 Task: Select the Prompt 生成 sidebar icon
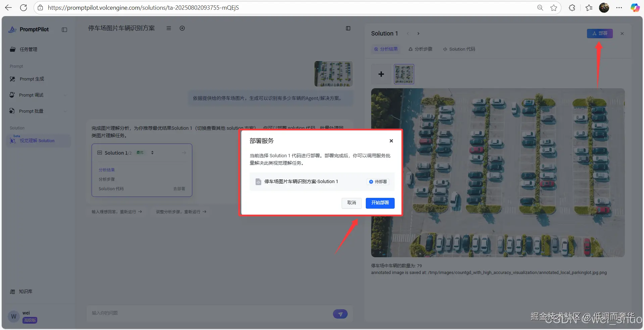click(x=12, y=79)
